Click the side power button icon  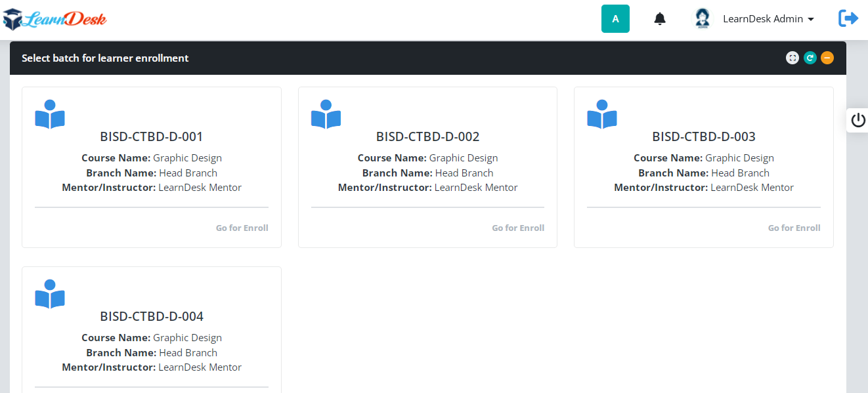point(858,120)
